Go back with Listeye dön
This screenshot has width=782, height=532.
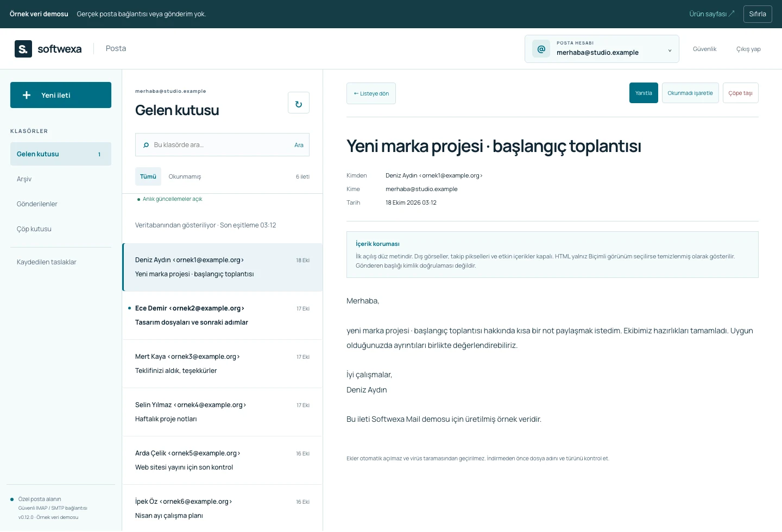tap(371, 93)
